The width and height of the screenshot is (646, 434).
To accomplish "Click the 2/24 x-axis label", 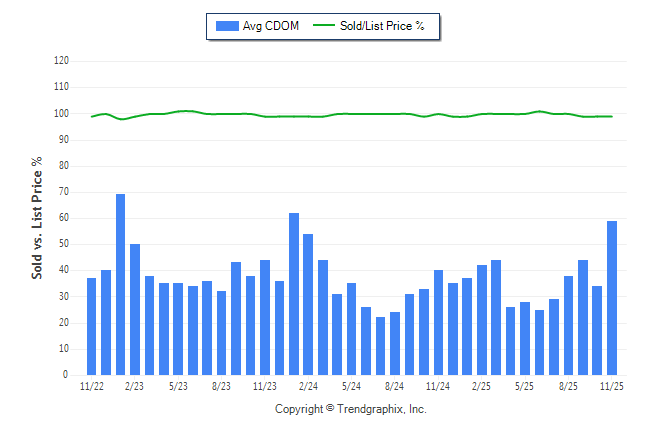I will (308, 385).
